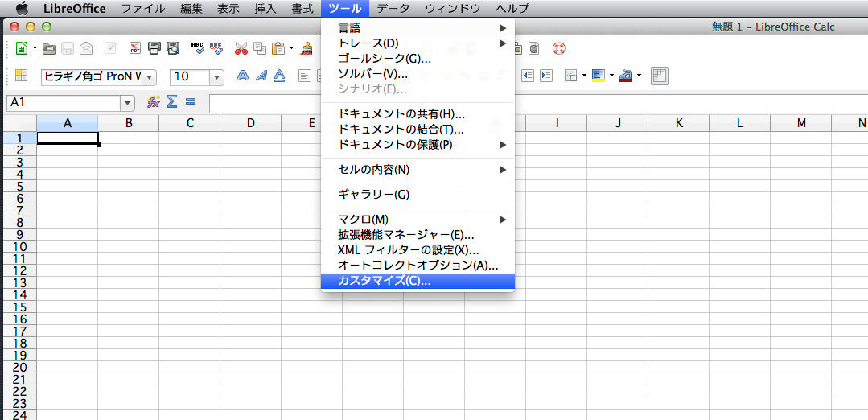Click the Sum sigma icon
The width and height of the screenshot is (868, 420).
[x=171, y=102]
